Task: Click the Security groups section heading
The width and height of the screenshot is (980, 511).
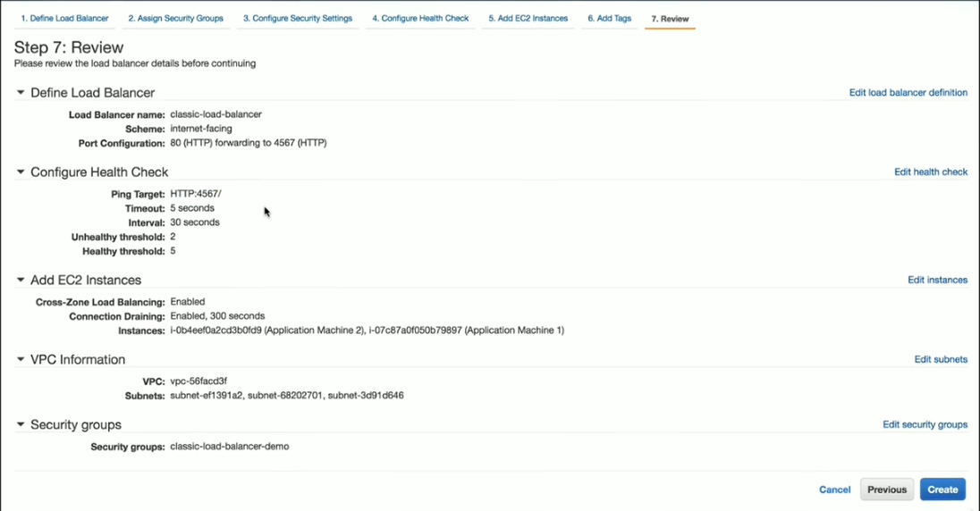Action: pyautogui.click(x=76, y=425)
